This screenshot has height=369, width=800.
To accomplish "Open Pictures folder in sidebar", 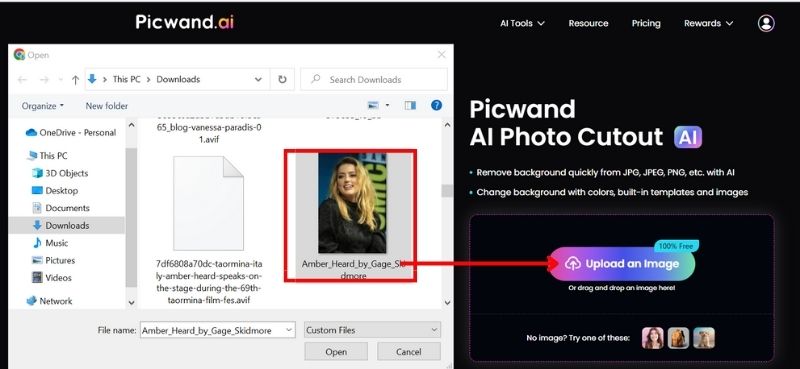I will (x=54, y=260).
